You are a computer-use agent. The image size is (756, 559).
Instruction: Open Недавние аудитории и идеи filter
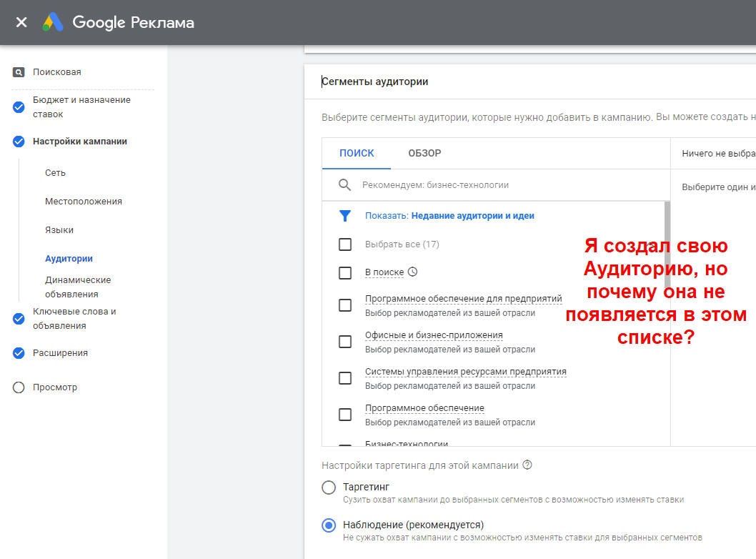472,216
